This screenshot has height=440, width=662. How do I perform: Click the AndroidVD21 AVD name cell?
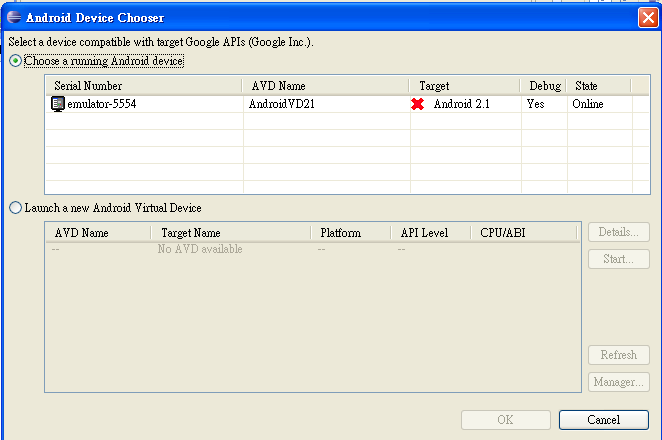(282, 104)
